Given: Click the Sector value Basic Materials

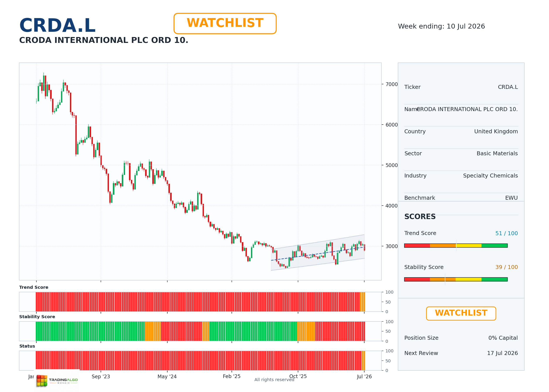Looking at the screenshot, I should 497,154.
